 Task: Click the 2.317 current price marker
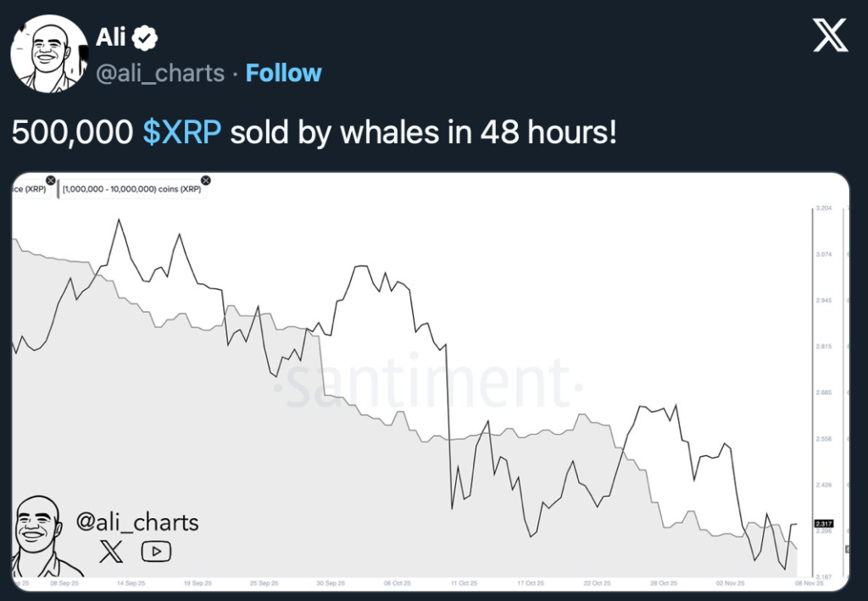coord(823,524)
